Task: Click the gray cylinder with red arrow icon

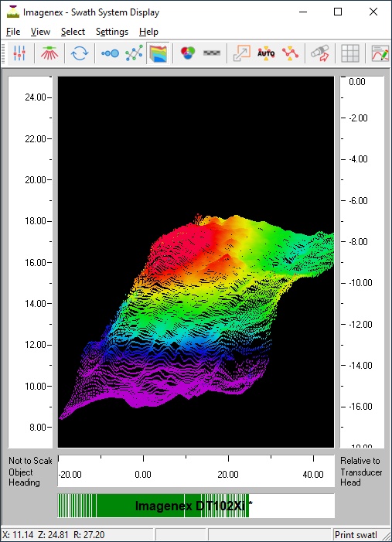Action: pos(320,53)
